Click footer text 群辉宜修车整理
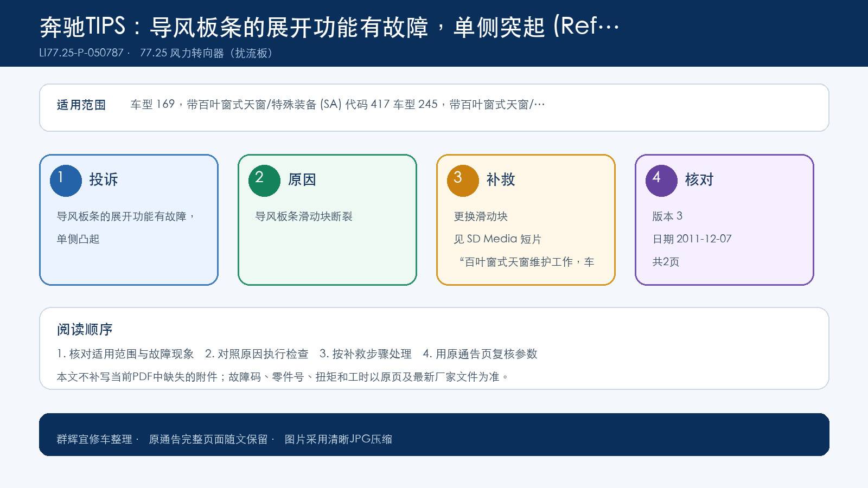Image resolution: width=868 pixels, height=488 pixels. pyautogui.click(x=94, y=439)
